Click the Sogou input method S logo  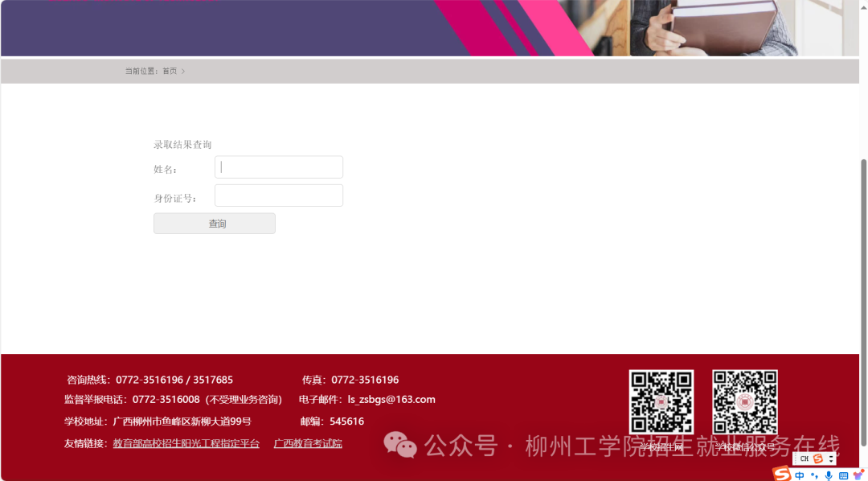pyautogui.click(x=781, y=475)
